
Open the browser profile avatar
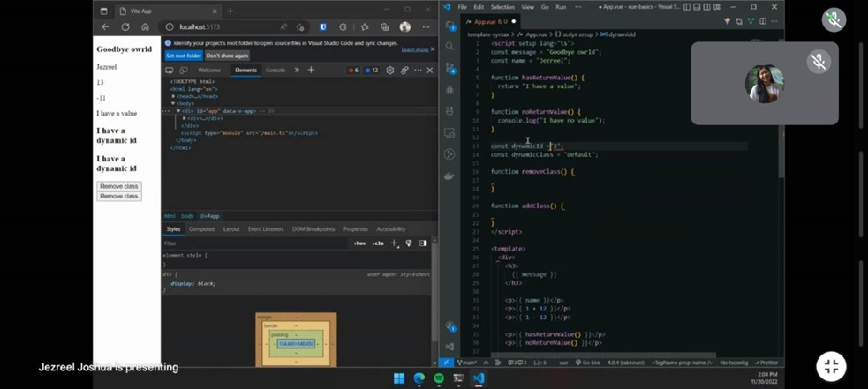click(x=405, y=26)
